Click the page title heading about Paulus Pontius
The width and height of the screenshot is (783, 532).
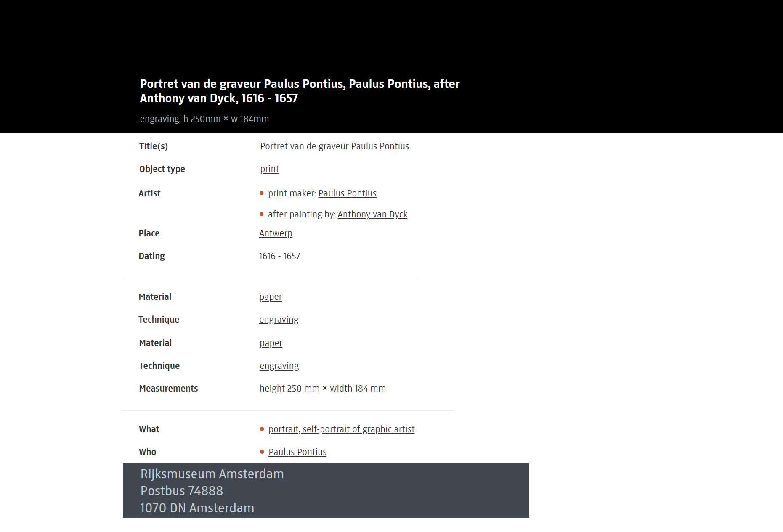point(300,91)
